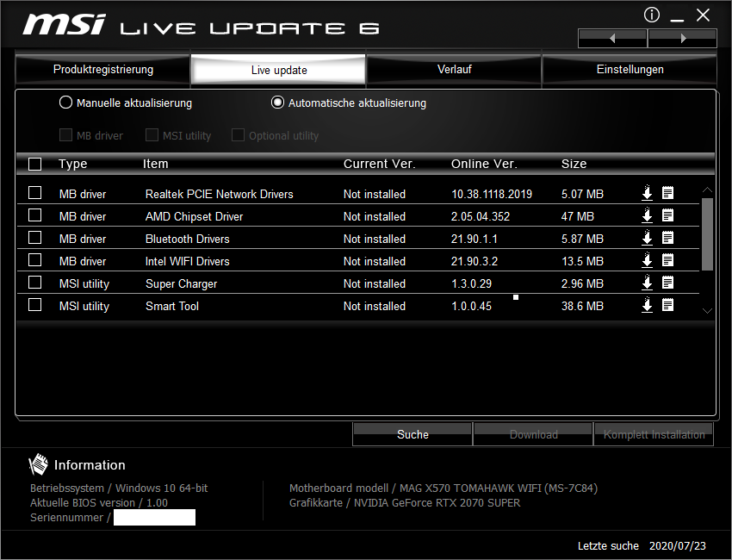Download the Bluetooth Drivers

click(x=647, y=238)
